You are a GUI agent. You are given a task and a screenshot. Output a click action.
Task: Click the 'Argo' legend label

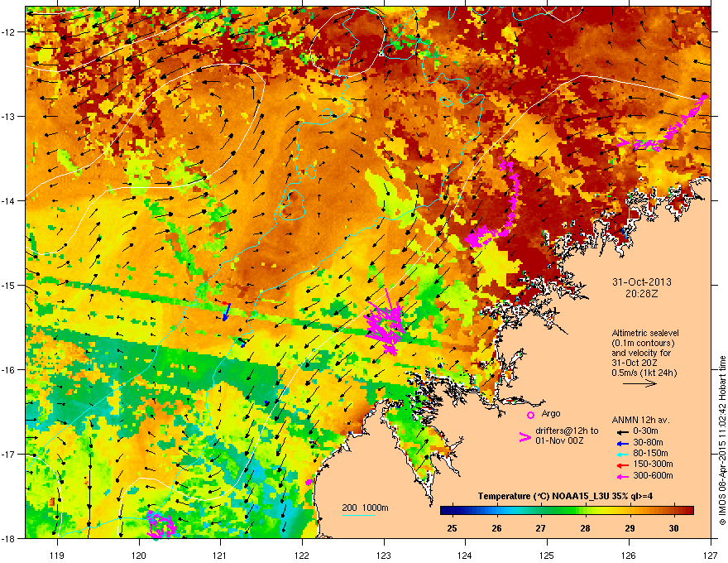pyautogui.click(x=551, y=413)
